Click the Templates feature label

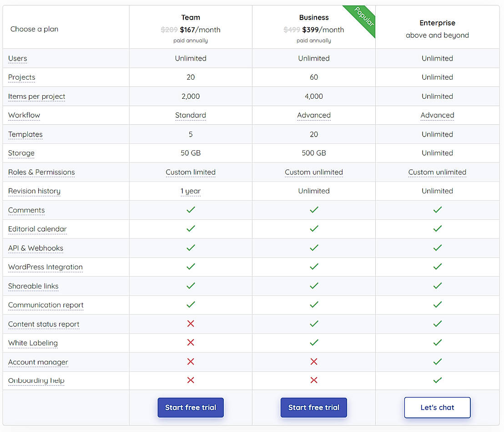(x=25, y=134)
